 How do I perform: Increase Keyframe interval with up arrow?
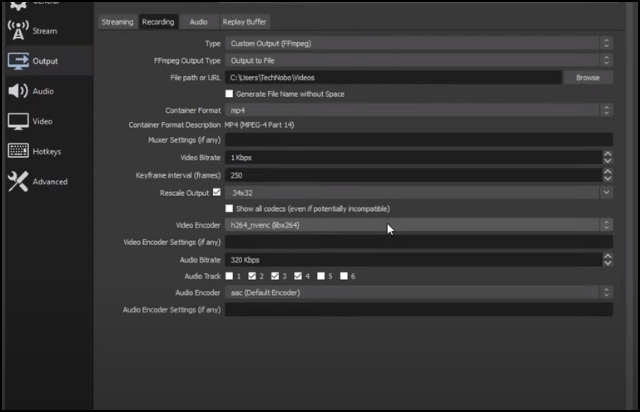pos(607,172)
